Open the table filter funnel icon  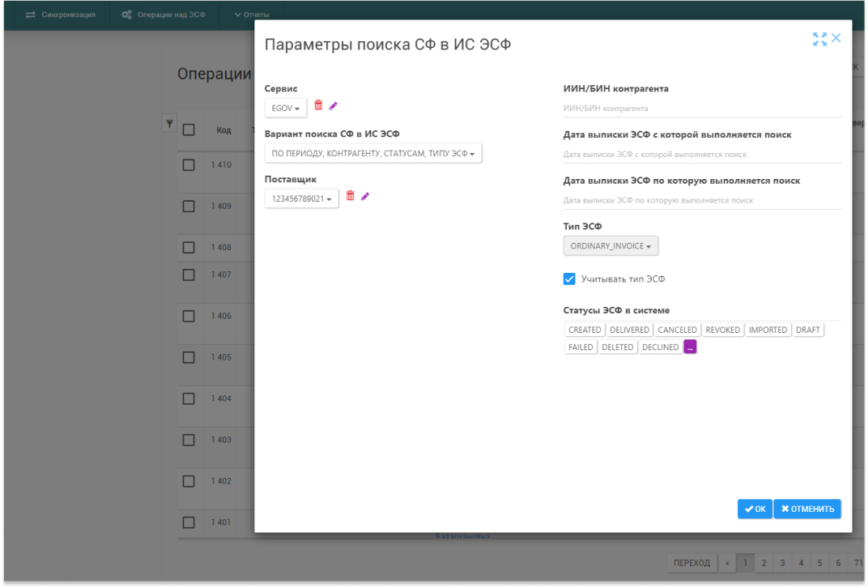[x=169, y=123]
